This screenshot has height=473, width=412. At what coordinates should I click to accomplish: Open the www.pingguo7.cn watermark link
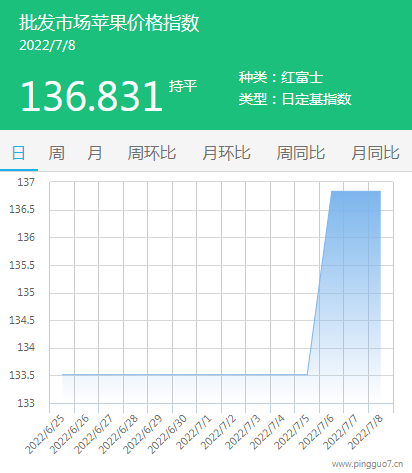[x=368, y=464]
